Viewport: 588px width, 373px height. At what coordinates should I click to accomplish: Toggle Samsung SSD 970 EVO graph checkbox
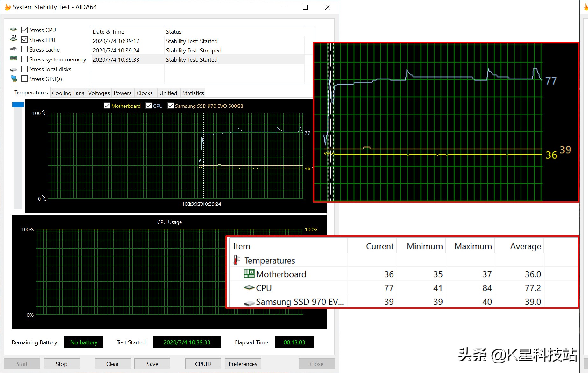[x=171, y=106]
